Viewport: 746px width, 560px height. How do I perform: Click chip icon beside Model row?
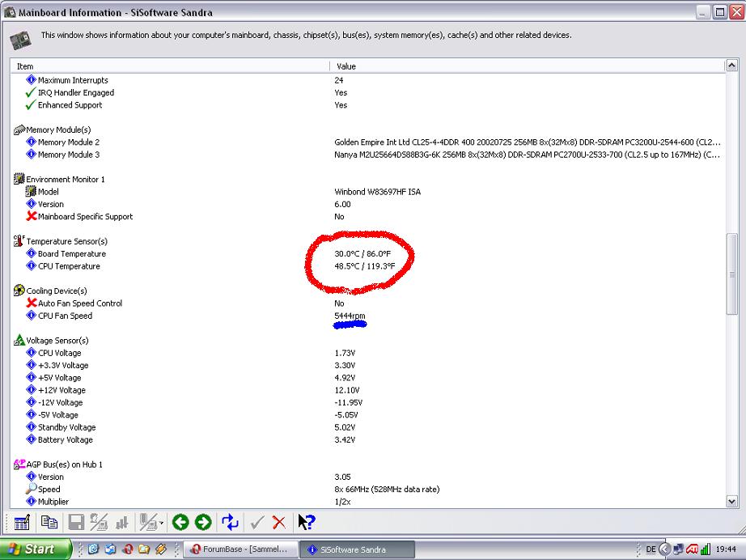[31, 191]
